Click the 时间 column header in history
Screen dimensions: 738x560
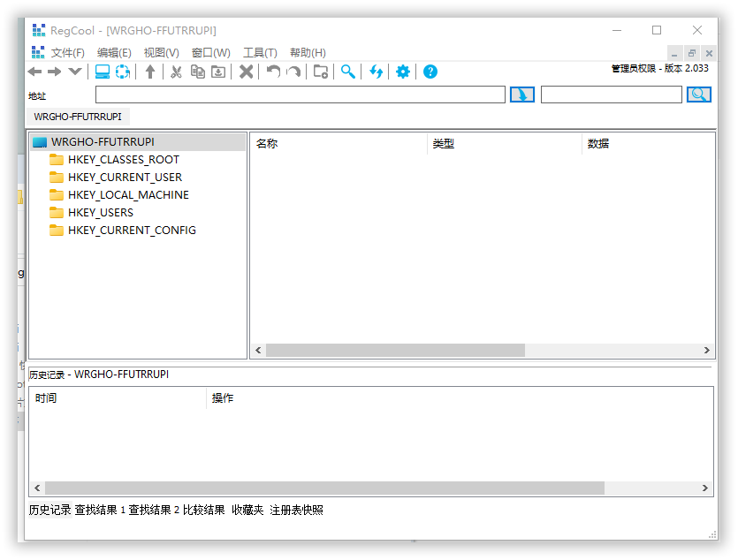point(118,397)
